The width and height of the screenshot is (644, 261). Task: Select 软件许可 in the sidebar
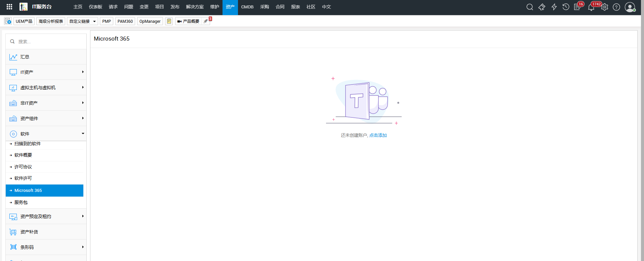point(23,178)
